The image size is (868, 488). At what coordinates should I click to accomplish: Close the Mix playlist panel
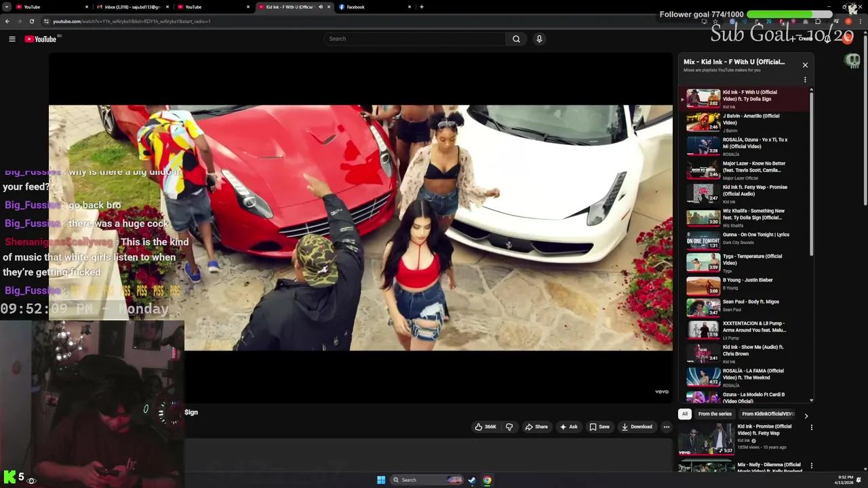[805, 65]
